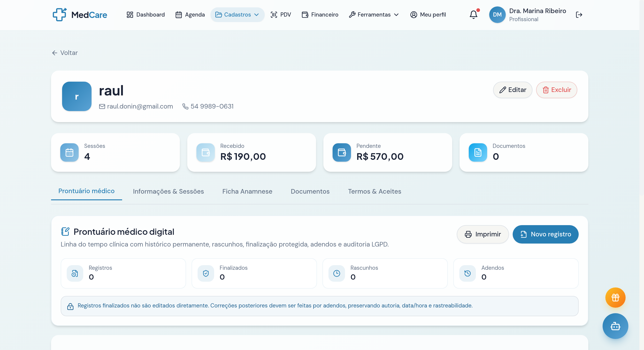
Task: Open the Termos & Aceites tab
Action: pyautogui.click(x=374, y=191)
